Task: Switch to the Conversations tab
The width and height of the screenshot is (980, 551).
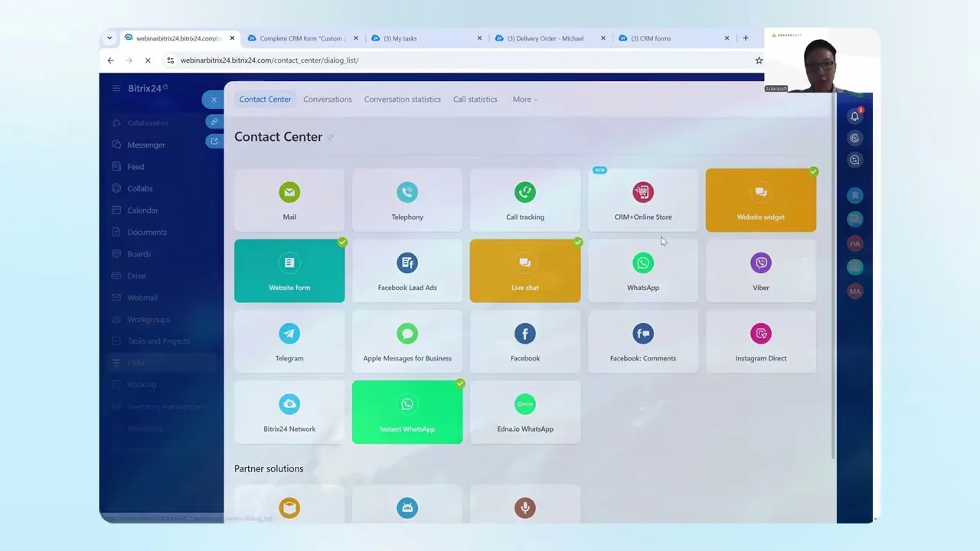Action: pyautogui.click(x=328, y=99)
